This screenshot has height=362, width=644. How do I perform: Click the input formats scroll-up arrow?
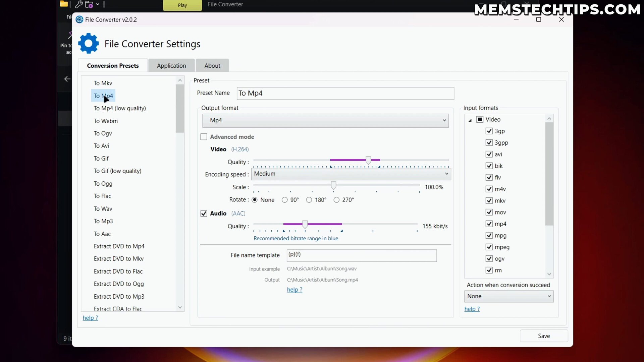tap(549, 119)
